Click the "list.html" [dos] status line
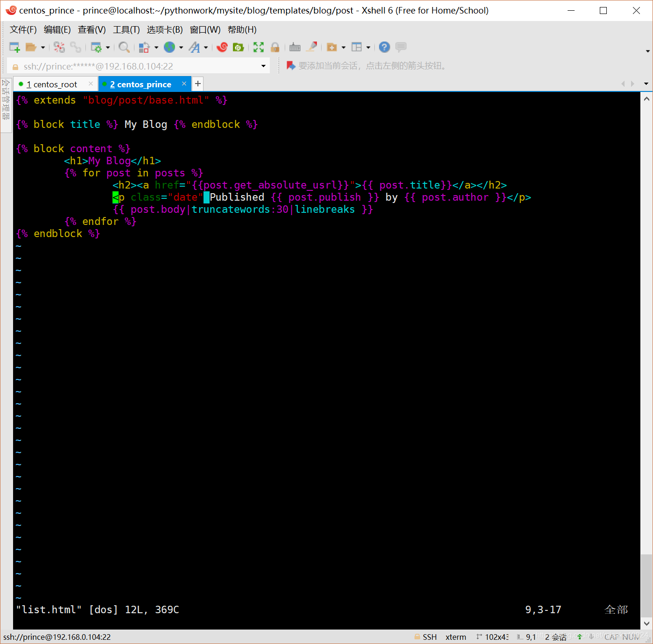The width and height of the screenshot is (653, 644). pyautogui.click(x=97, y=610)
